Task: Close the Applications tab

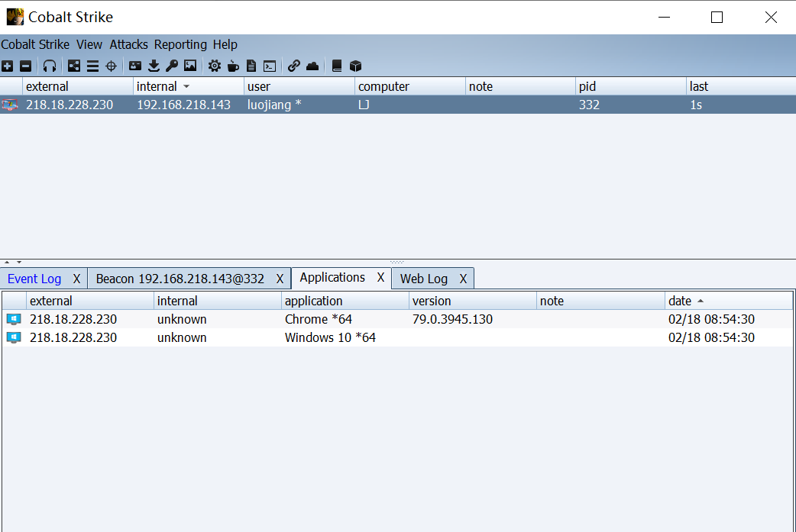Action: click(x=380, y=277)
